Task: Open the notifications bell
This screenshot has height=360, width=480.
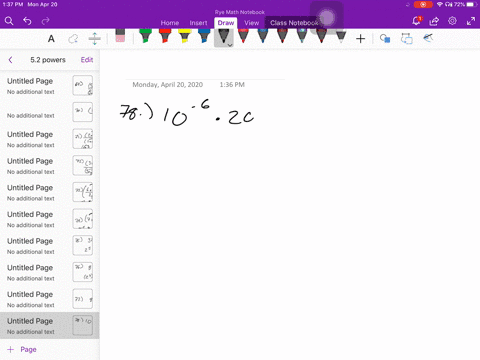Action: tap(416, 21)
